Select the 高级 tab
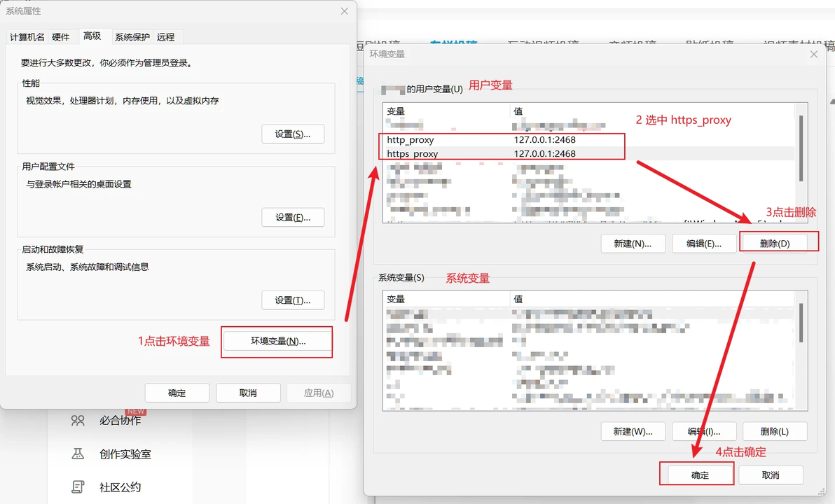Screen dimensions: 835x504 coord(92,36)
